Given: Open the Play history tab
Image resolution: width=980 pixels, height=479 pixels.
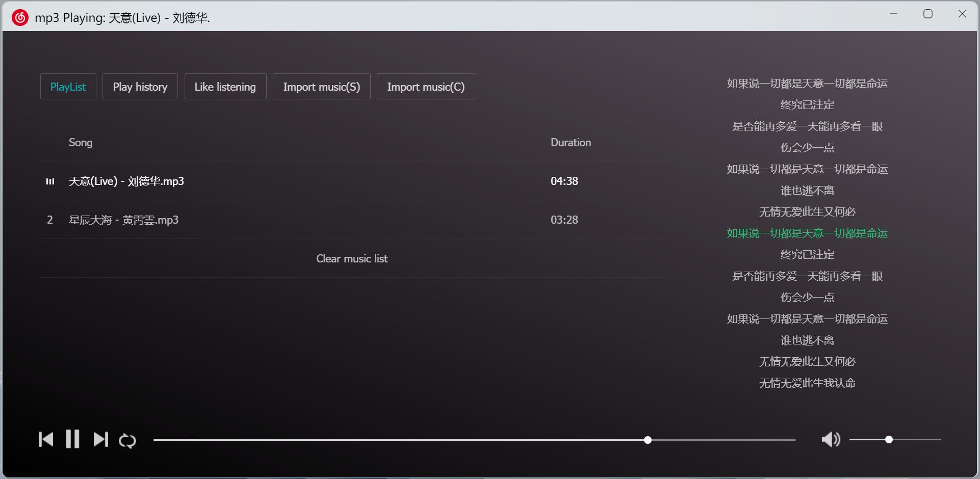Looking at the screenshot, I should (140, 87).
